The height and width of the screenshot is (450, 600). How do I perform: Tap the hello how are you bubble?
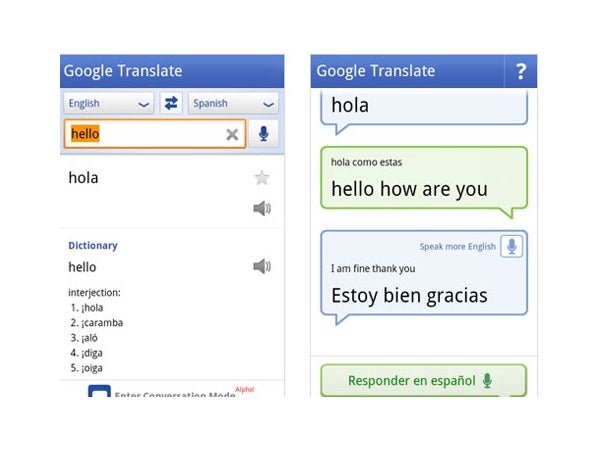pyautogui.click(x=424, y=181)
